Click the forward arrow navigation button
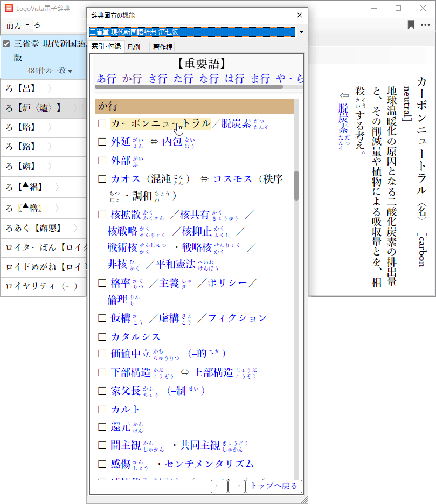The image size is (436, 504). click(236, 486)
